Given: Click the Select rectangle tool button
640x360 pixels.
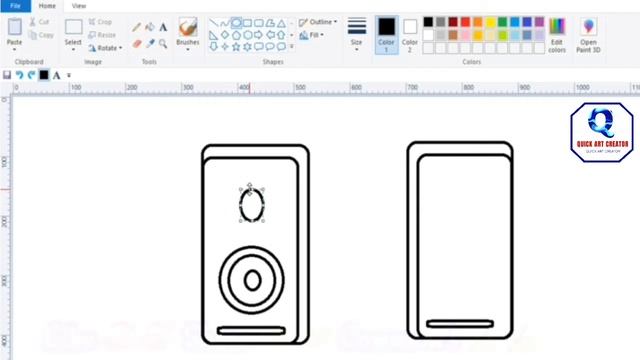Looking at the screenshot, I should point(73,31).
